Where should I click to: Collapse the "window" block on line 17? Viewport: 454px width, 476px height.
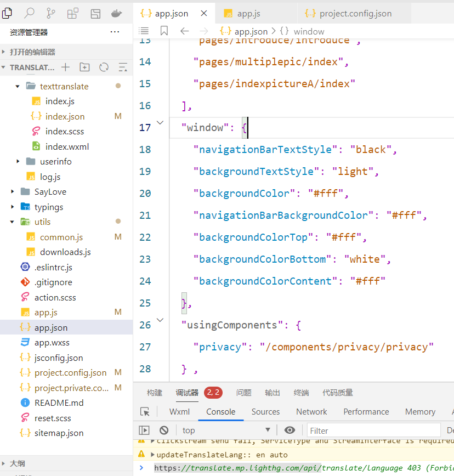click(160, 123)
